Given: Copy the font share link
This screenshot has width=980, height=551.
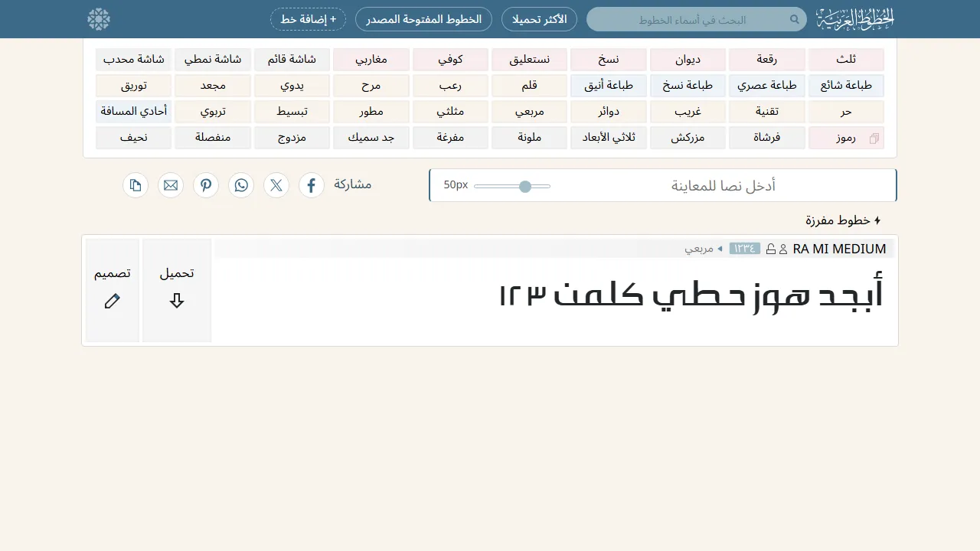Looking at the screenshot, I should pos(136,185).
